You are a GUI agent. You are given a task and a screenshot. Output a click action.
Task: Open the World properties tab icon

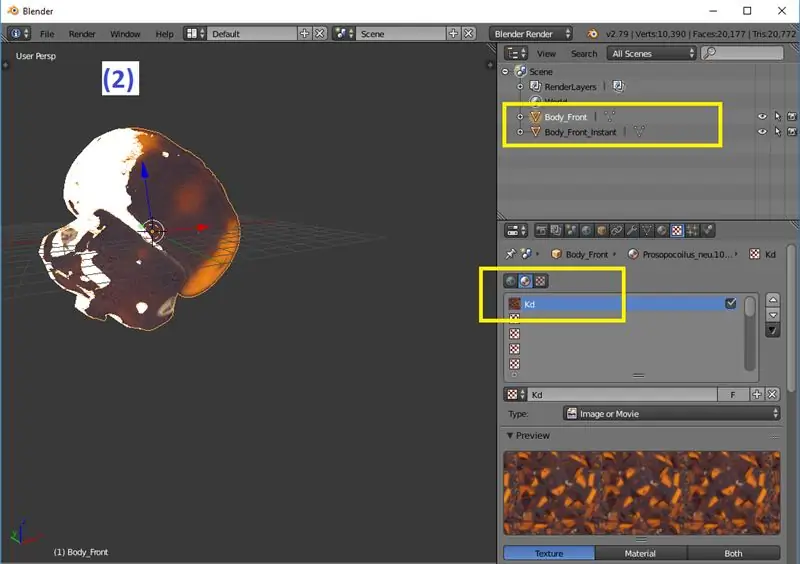coord(585,230)
